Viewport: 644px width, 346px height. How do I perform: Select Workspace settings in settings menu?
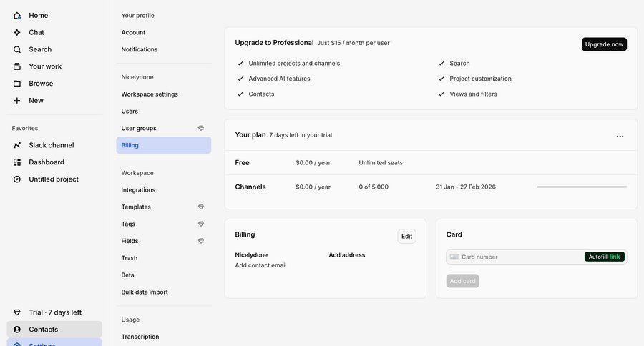150,94
